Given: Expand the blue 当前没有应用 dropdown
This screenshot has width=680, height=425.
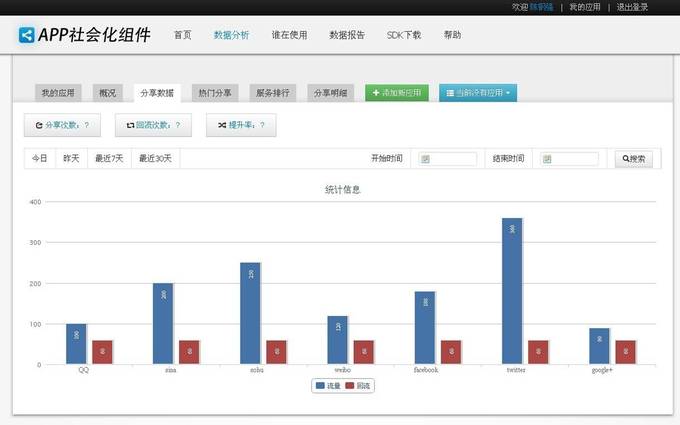Looking at the screenshot, I should [x=478, y=93].
